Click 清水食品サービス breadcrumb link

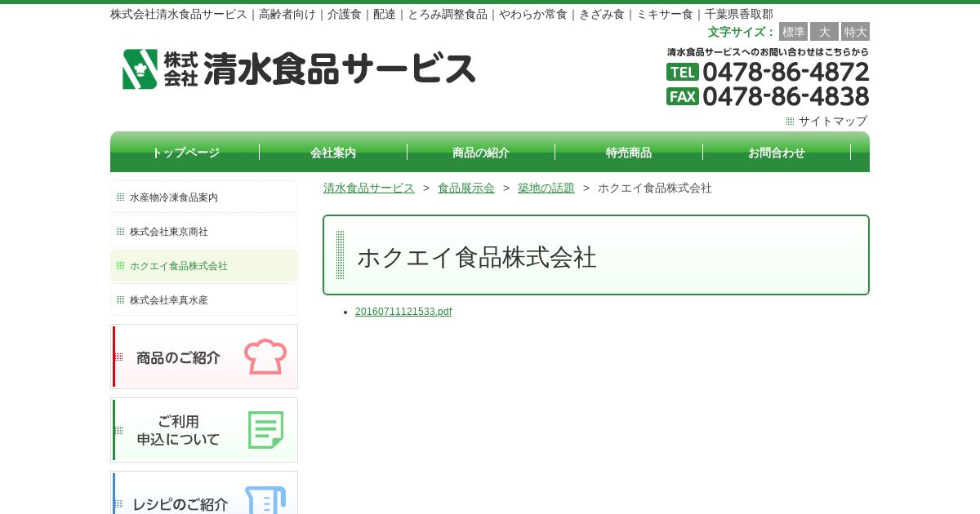[369, 188]
